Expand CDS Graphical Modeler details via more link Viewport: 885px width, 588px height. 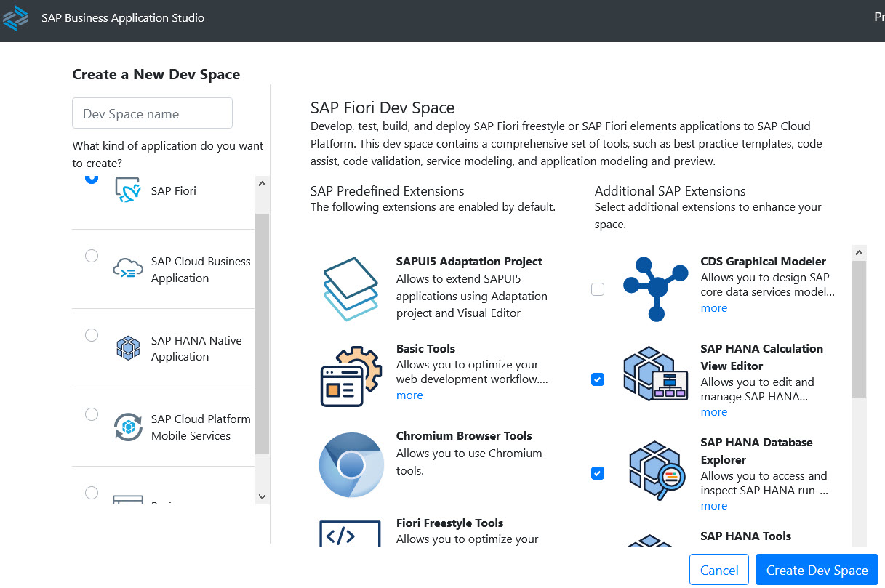714,308
